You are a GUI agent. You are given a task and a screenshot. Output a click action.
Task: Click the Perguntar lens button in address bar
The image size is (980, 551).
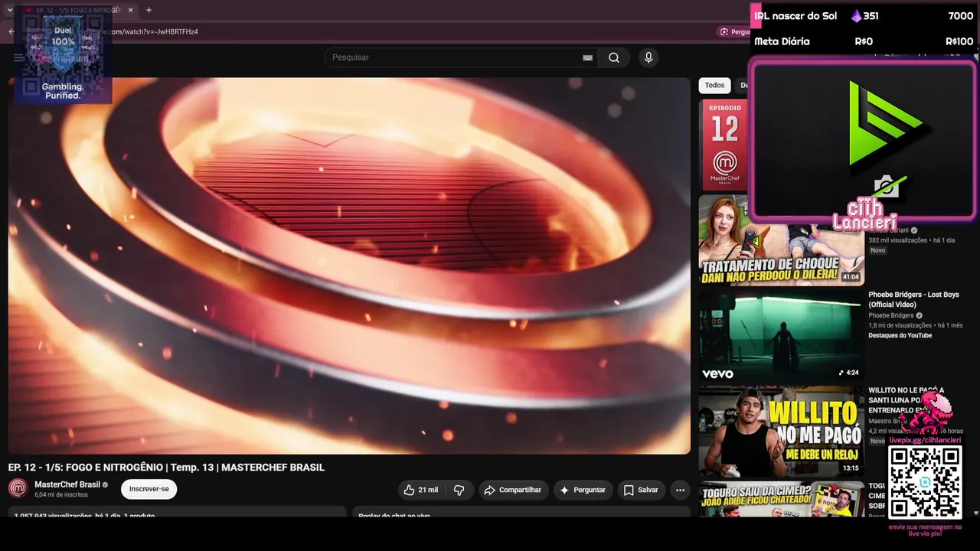[x=735, y=31]
